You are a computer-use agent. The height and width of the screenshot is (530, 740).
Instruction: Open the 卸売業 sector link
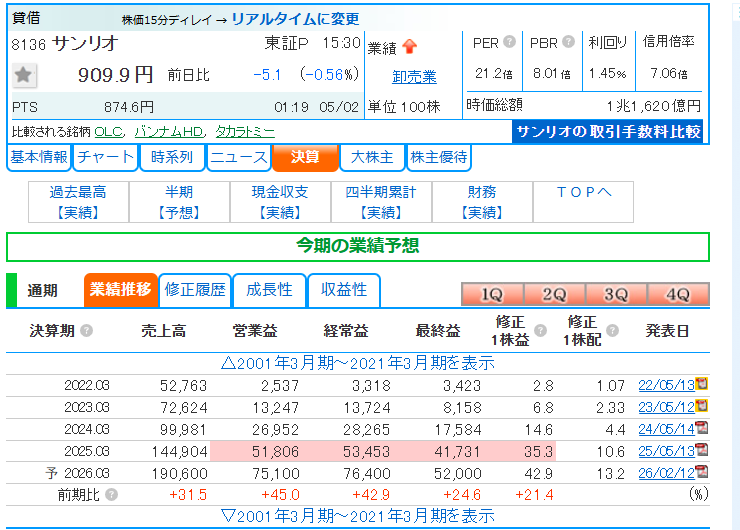tap(414, 76)
